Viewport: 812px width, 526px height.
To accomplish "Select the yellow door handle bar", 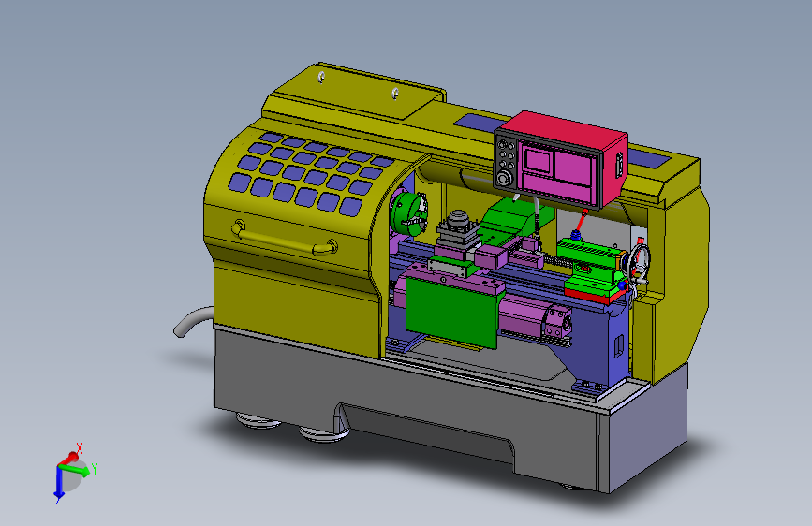I will (284, 240).
